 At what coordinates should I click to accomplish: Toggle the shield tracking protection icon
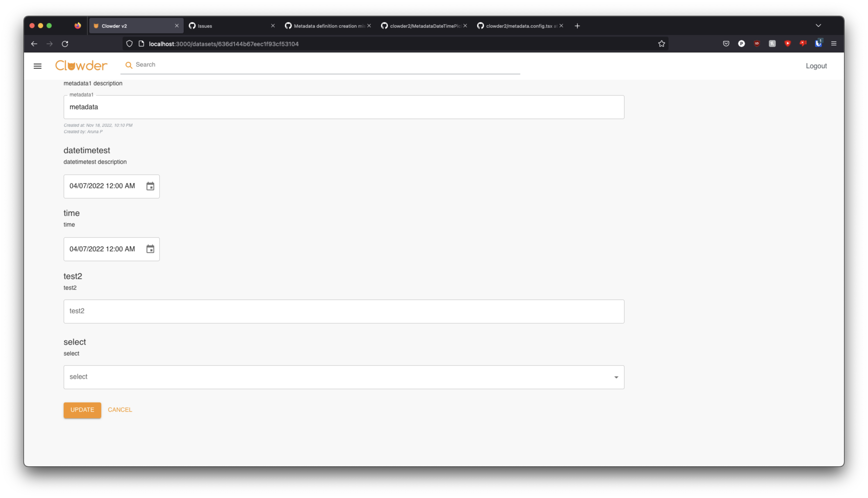pyautogui.click(x=129, y=44)
